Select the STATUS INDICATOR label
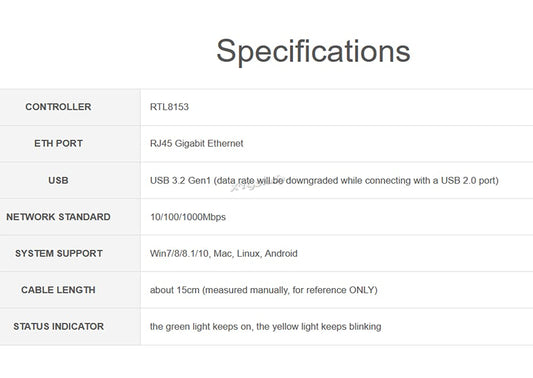The image size is (533, 378). 58,326
